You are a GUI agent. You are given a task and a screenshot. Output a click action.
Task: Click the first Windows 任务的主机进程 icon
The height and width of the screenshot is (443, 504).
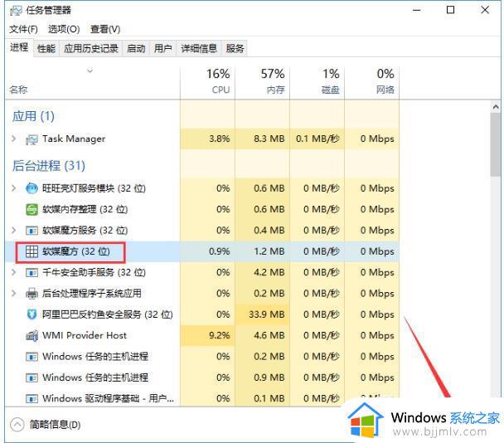coord(31,357)
